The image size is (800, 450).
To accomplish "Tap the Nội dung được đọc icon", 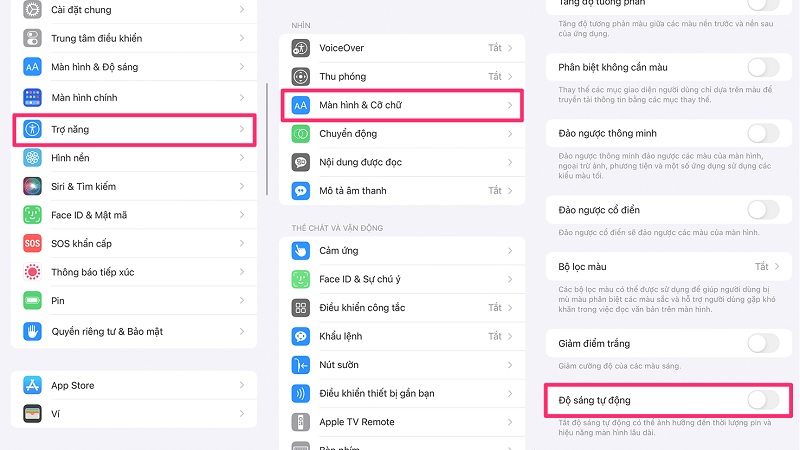I will click(x=301, y=162).
